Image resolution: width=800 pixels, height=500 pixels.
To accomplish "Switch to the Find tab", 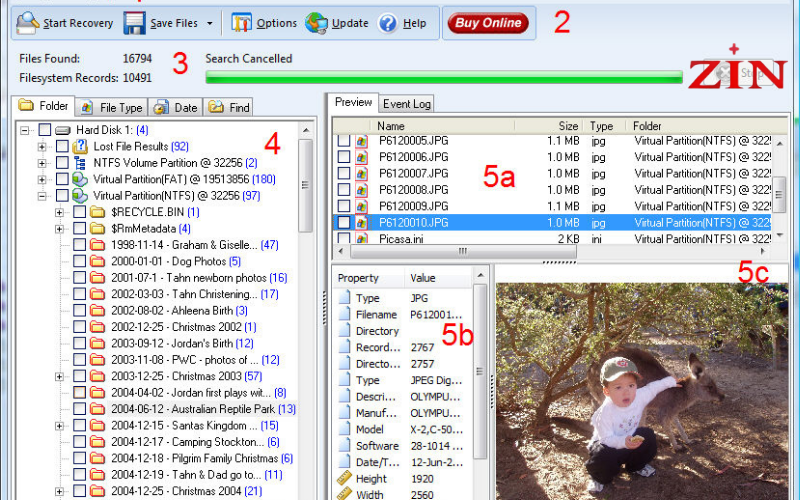I will coord(229,107).
